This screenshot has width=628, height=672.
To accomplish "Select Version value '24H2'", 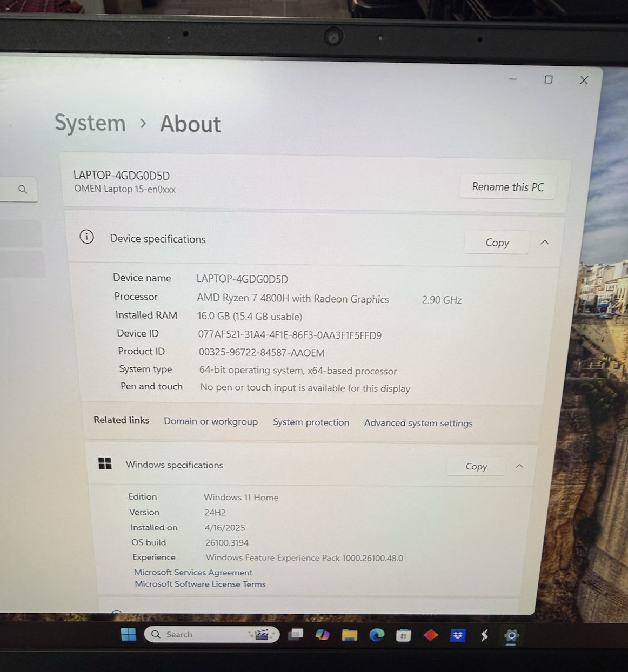I will 215,512.
